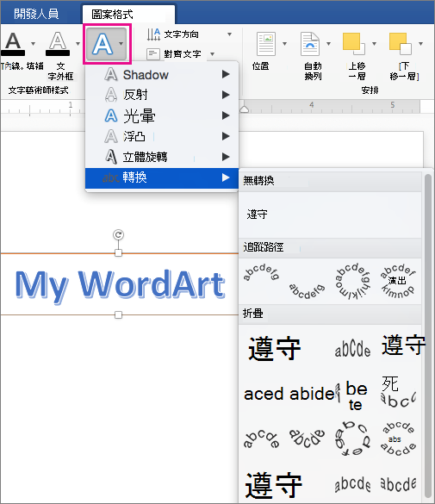435x504 pixels.
Task: Open the Text Fill dropdown arrow
Action: [x=33, y=44]
